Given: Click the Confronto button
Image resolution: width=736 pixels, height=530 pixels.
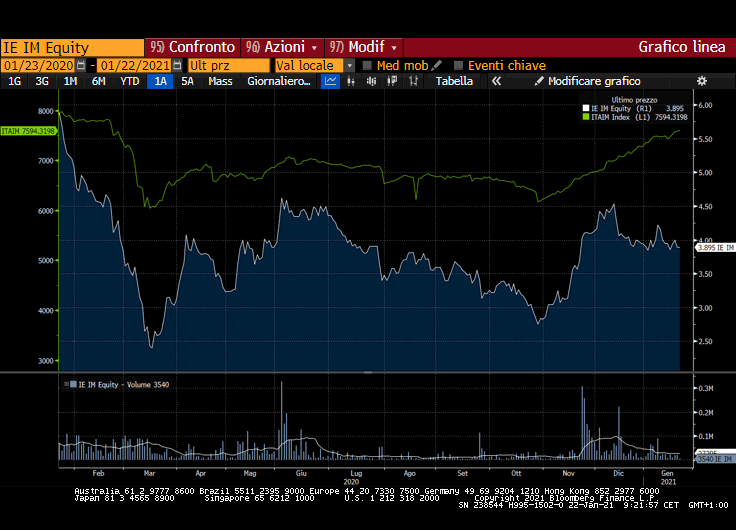Looking at the screenshot, I should coord(192,47).
